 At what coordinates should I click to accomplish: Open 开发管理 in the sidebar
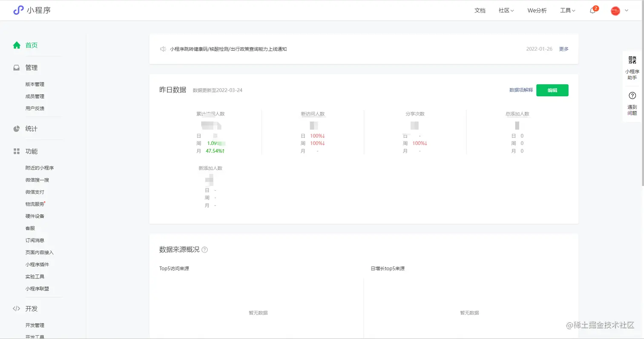(x=35, y=325)
